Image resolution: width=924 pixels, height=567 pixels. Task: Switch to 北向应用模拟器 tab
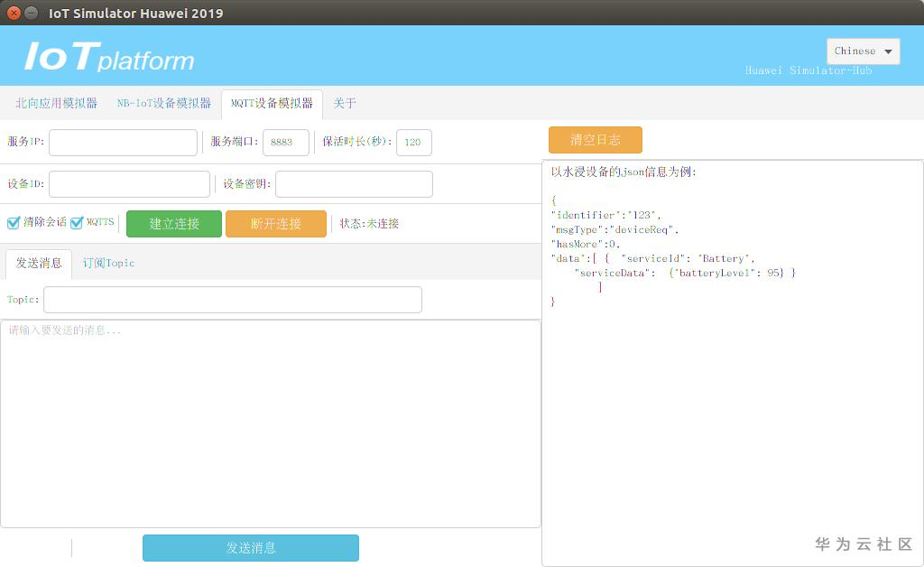57,103
